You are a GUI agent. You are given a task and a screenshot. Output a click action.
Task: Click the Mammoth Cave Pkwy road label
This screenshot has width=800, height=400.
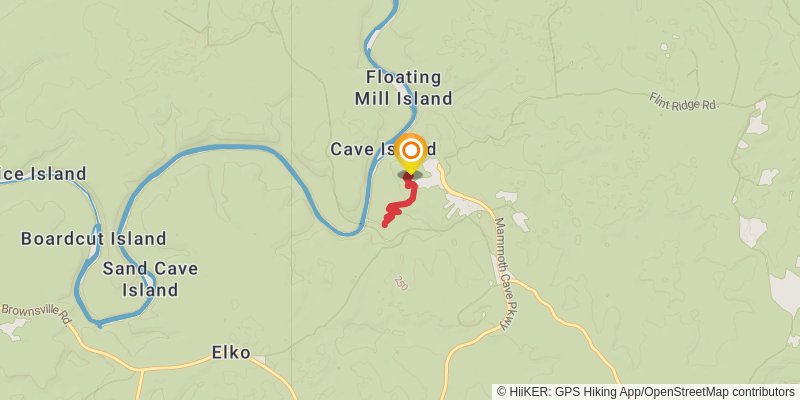[x=502, y=274]
